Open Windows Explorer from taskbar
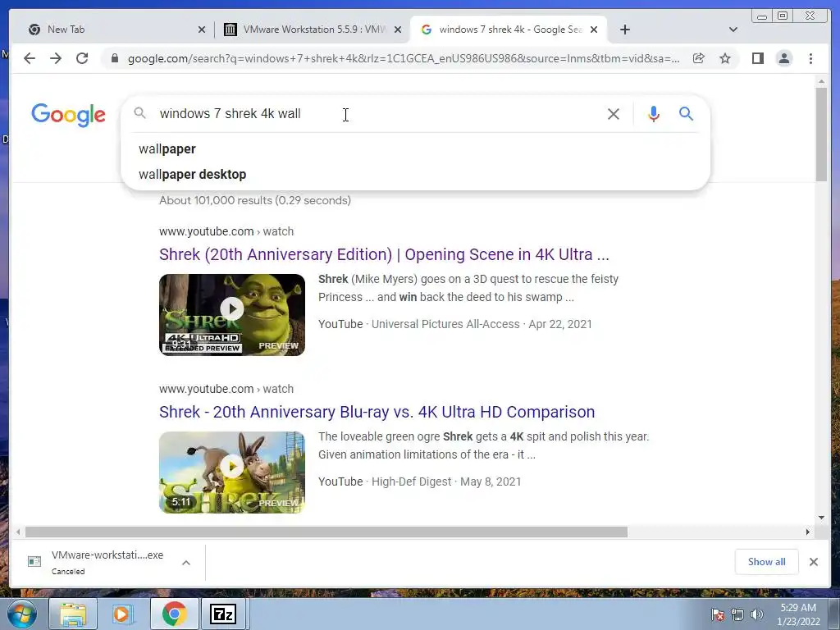840x630 pixels. click(x=73, y=614)
